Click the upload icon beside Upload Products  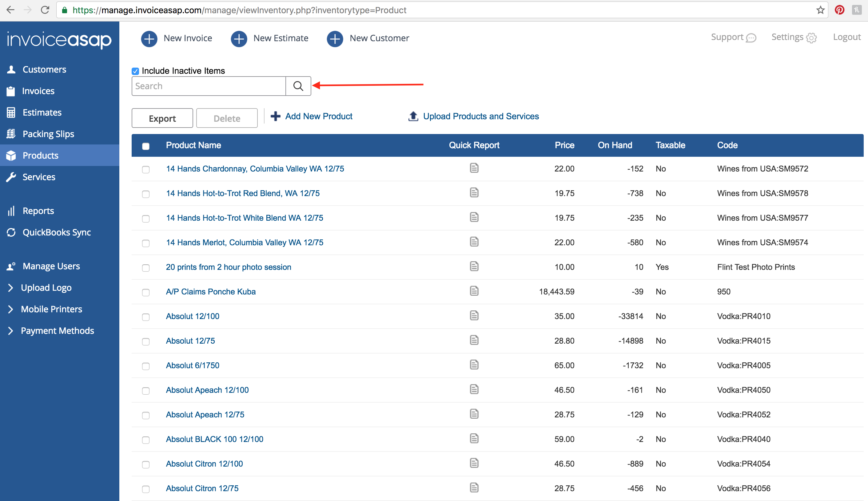pos(413,116)
